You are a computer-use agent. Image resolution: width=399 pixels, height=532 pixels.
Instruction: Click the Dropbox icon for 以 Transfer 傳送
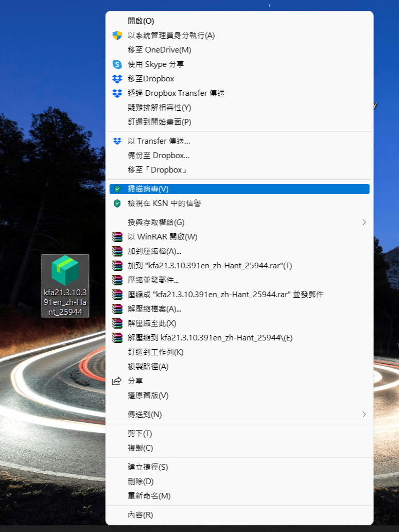[x=117, y=141]
